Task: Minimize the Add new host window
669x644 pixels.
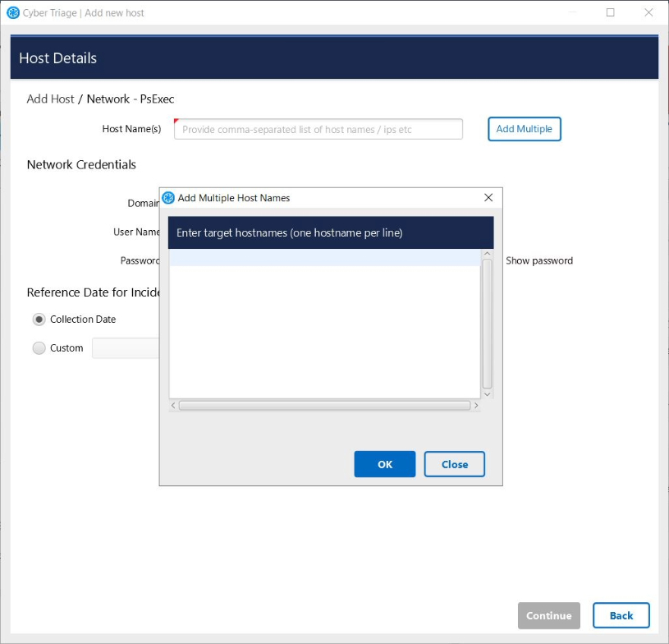Action: pyautogui.click(x=572, y=12)
